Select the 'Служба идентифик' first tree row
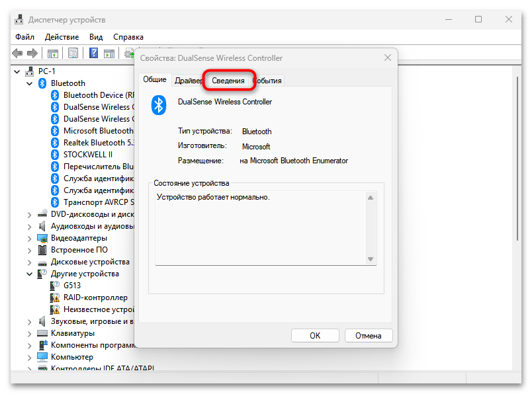The height and width of the screenshot is (394, 532). [x=92, y=178]
